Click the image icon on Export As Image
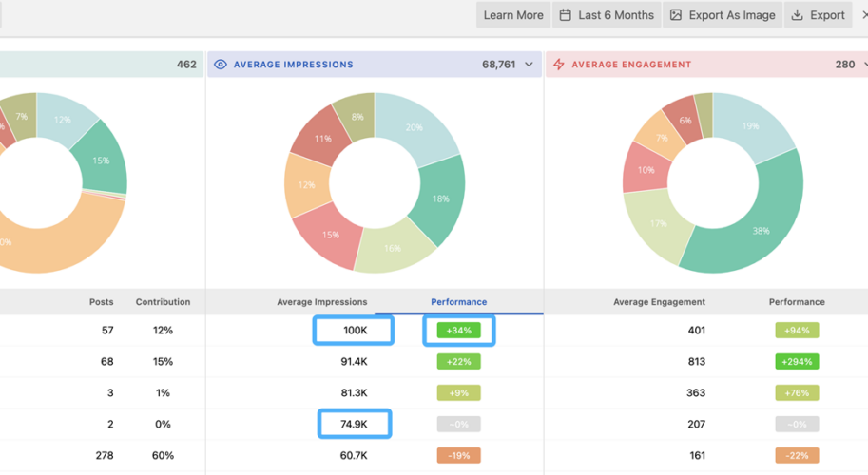Viewport: 868px width, 475px height. [676, 15]
